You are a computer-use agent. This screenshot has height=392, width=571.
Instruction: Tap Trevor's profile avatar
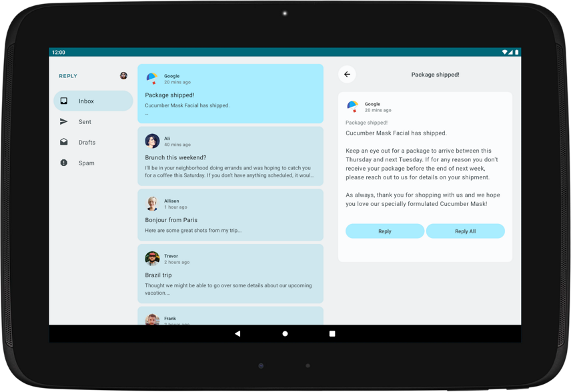click(x=152, y=259)
